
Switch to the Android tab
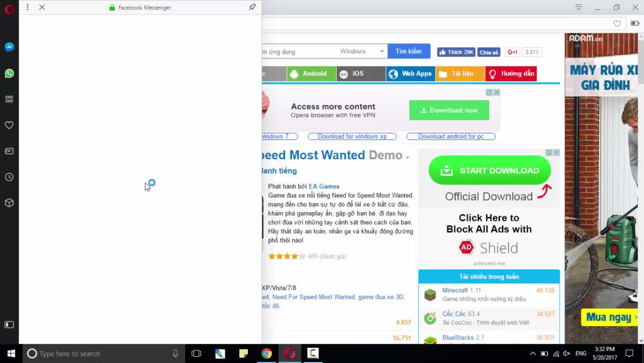point(311,74)
